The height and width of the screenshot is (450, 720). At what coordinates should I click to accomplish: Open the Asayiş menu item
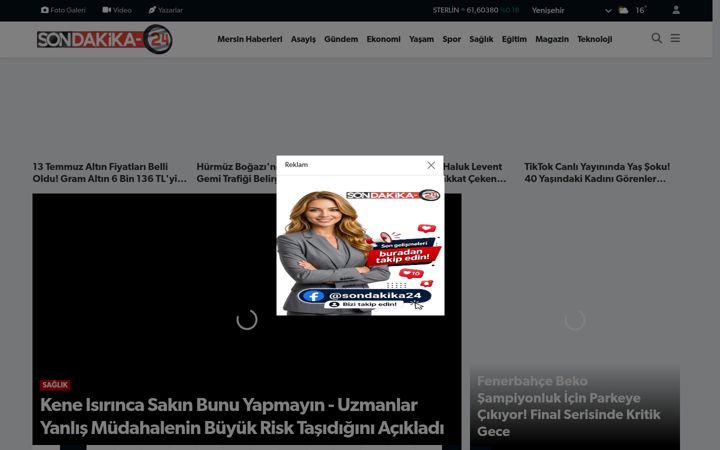click(303, 39)
